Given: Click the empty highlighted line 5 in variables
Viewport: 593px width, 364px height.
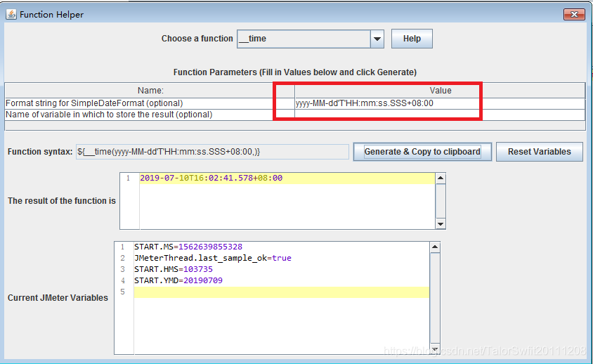Looking at the screenshot, I should pyautogui.click(x=281, y=292).
